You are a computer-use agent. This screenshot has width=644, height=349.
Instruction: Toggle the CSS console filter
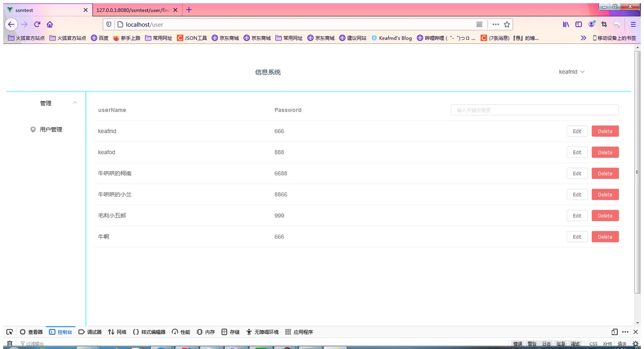point(593,344)
